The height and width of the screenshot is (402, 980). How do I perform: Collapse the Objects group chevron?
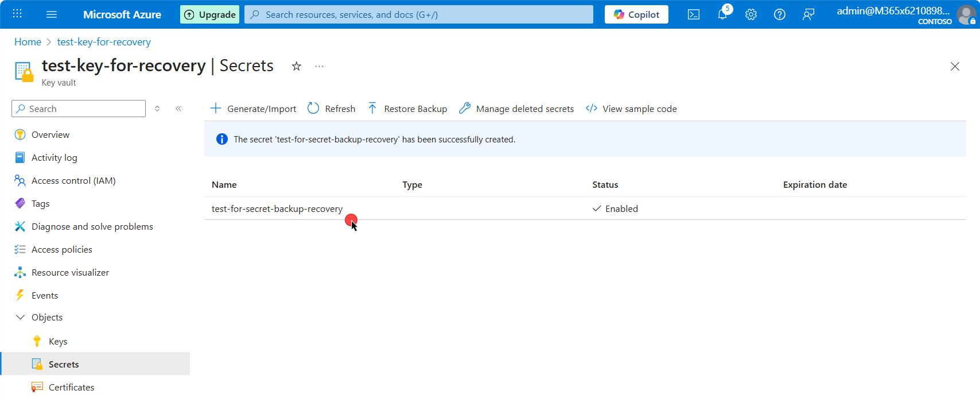[20, 317]
